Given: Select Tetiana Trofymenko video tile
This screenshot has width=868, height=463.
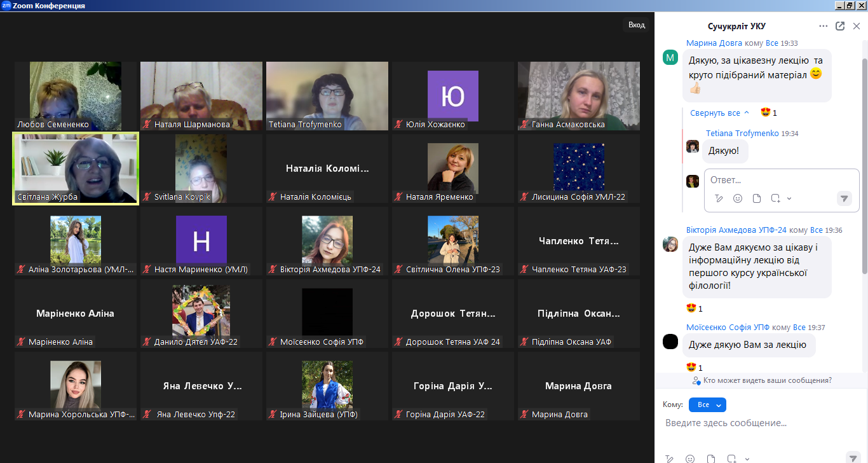Looking at the screenshot, I should point(327,96).
